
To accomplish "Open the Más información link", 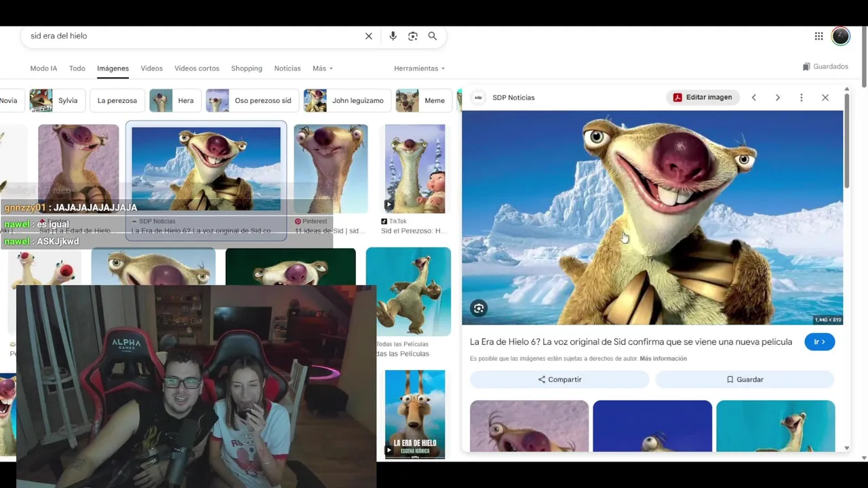I will tap(663, 359).
